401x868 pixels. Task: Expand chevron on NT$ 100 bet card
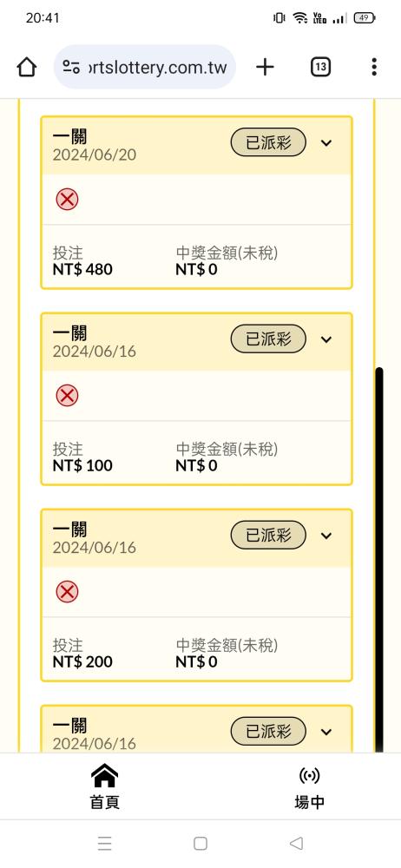click(x=326, y=339)
